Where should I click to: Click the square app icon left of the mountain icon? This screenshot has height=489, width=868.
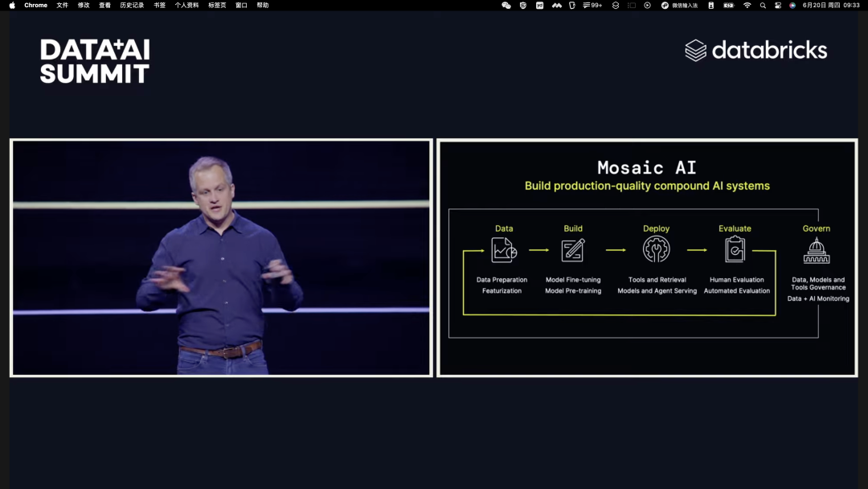coord(540,6)
